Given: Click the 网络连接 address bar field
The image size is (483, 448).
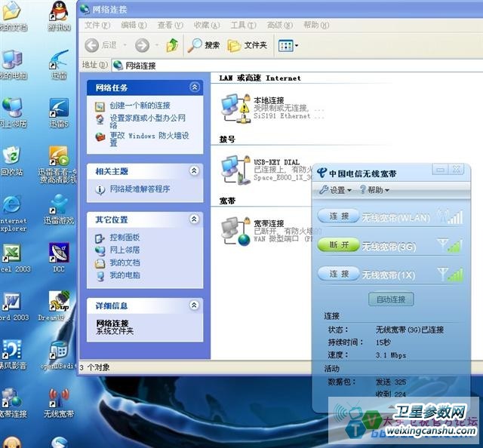Looking at the screenshot, I should point(297,66).
